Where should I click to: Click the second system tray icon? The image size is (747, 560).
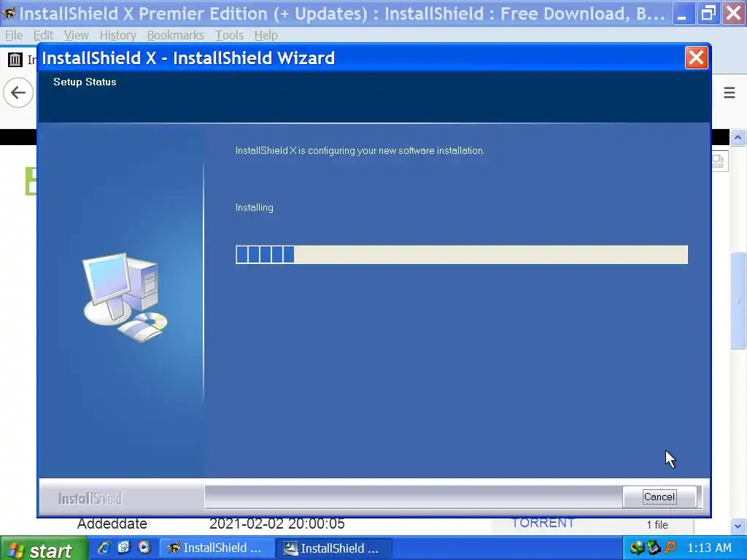[x=653, y=548]
